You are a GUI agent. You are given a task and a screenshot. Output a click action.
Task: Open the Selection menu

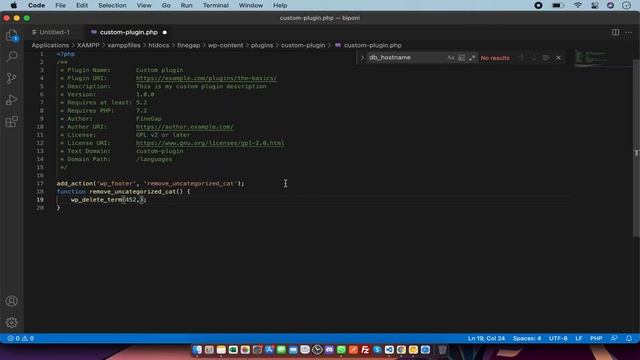[112, 5]
